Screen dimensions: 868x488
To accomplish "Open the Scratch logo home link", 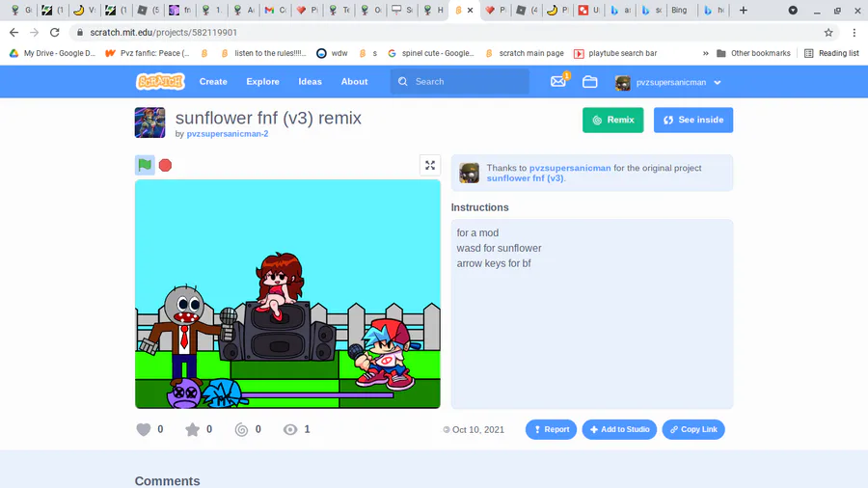I will tap(160, 81).
